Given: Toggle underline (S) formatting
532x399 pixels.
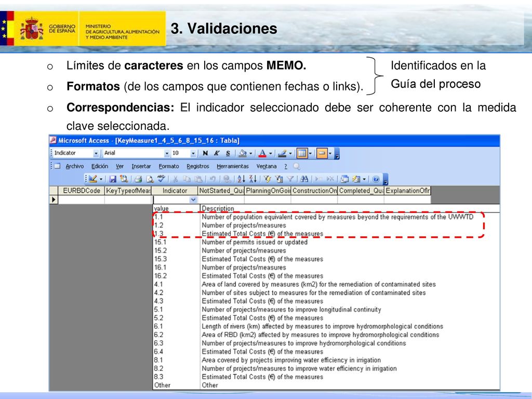Looking at the screenshot, I should [x=228, y=153].
